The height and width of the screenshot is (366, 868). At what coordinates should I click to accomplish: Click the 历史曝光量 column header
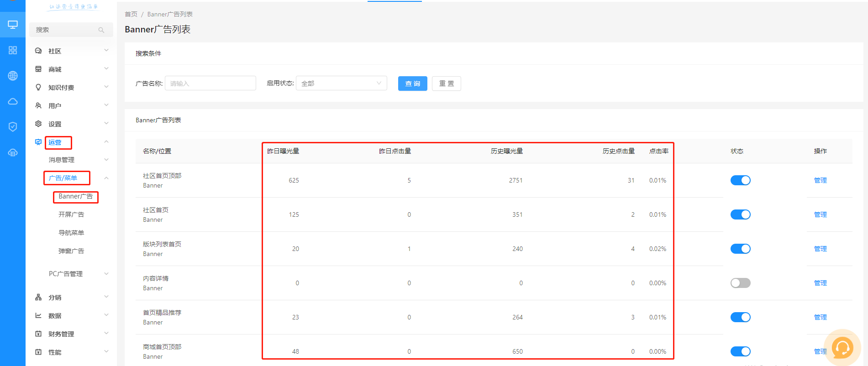507,151
